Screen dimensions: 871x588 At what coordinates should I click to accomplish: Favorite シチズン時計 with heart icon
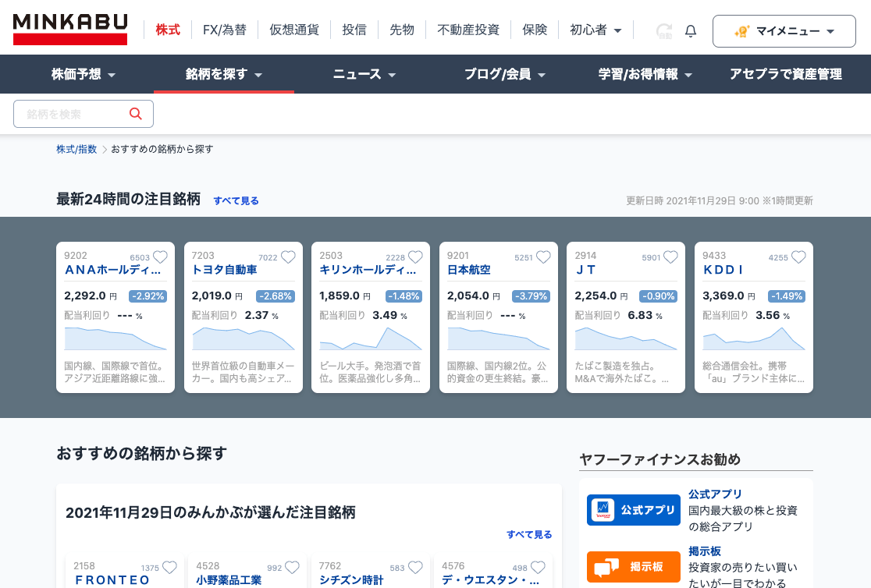tap(415, 568)
